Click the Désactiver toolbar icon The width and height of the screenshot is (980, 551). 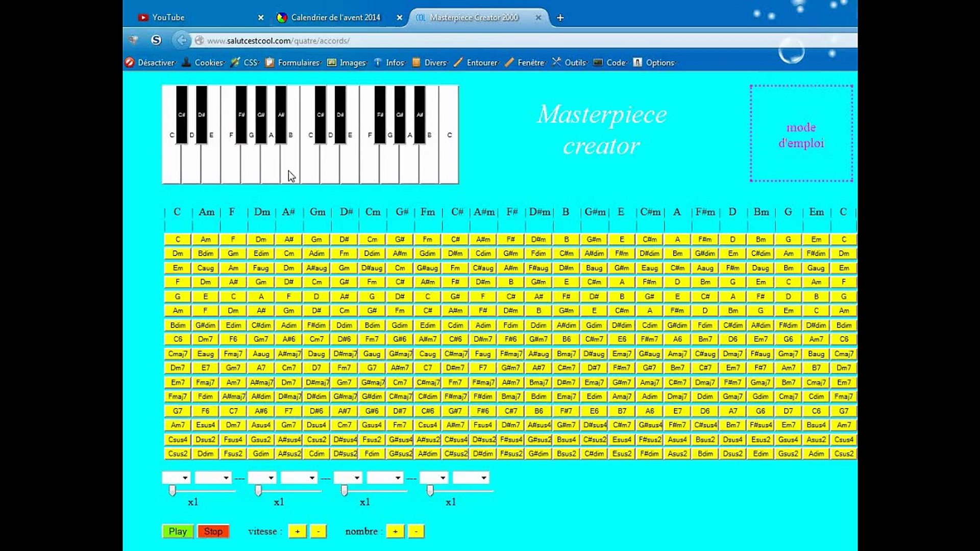click(130, 62)
